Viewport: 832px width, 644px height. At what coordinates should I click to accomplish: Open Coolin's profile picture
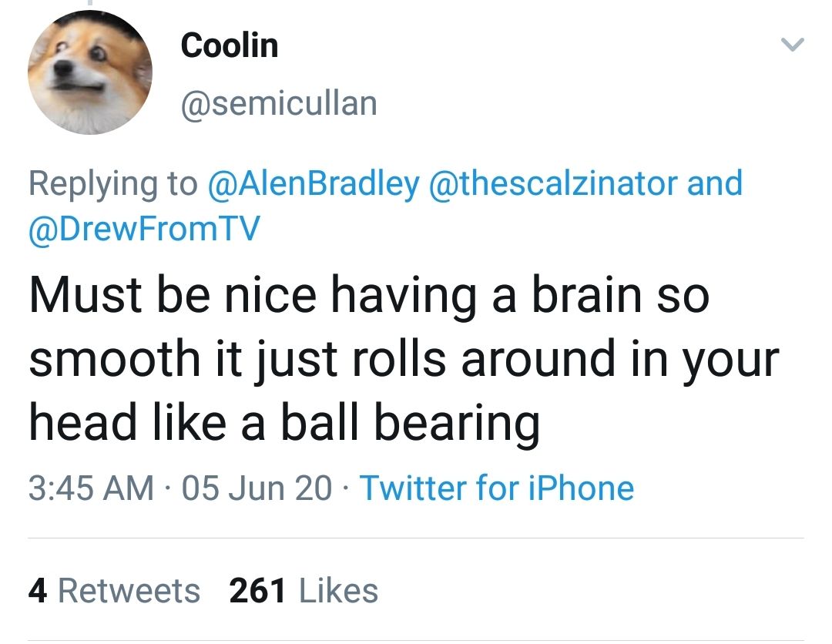89,71
